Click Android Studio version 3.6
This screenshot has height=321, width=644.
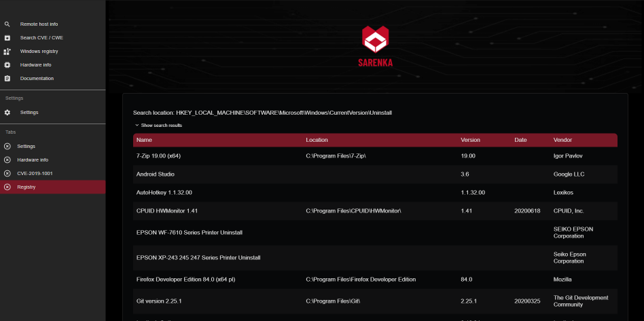[x=465, y=174]
